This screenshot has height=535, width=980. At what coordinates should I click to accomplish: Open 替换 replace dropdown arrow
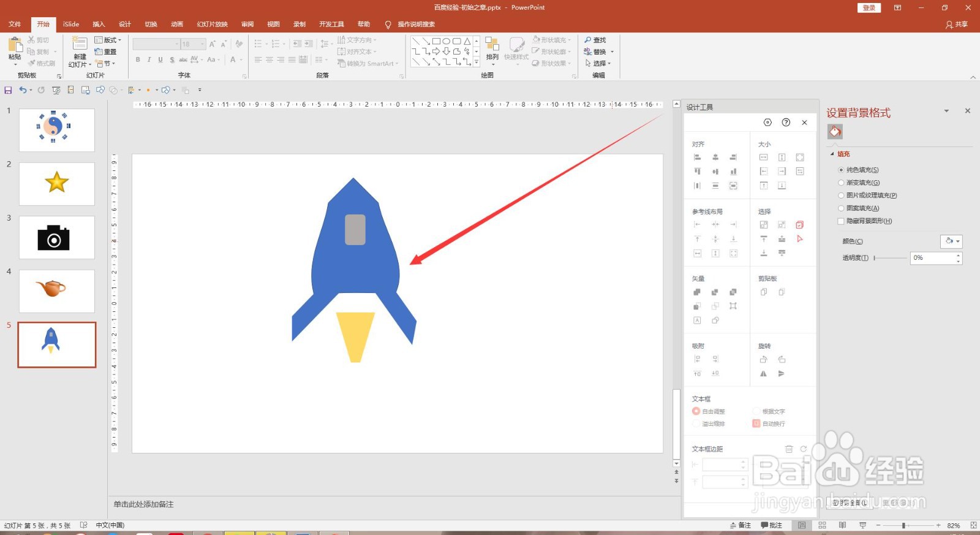click(612, 51)
